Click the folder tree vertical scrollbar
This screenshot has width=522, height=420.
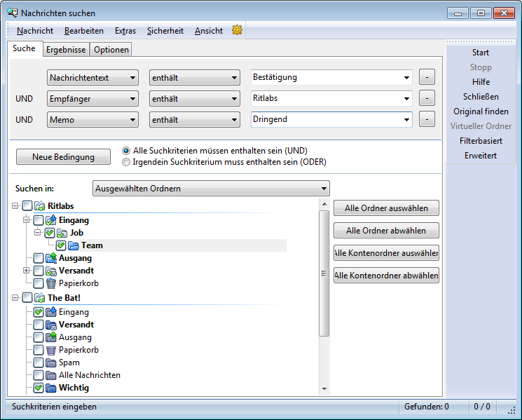[324, 273]
